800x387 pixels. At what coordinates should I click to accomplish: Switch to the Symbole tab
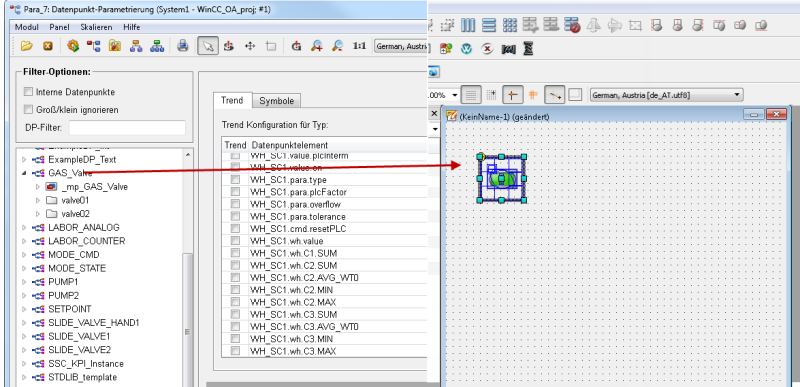[277, 101]
